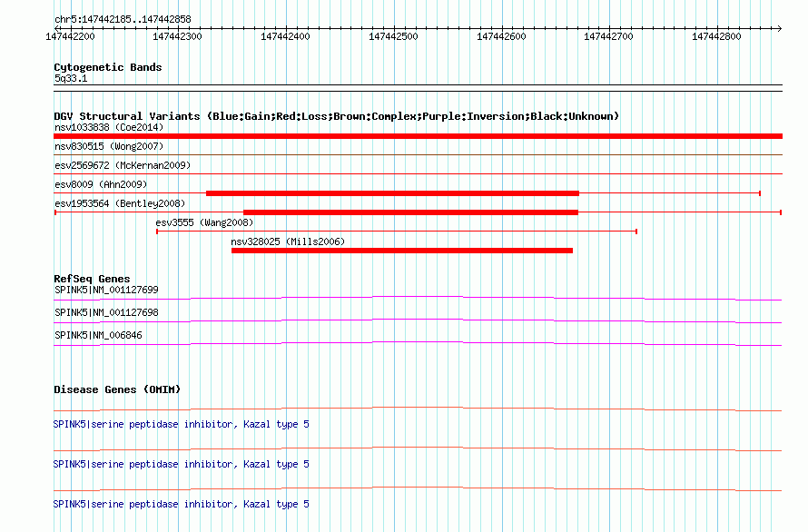Click the DGV Structural Variants track heading
Screen dimensions: 808x532
337,116
